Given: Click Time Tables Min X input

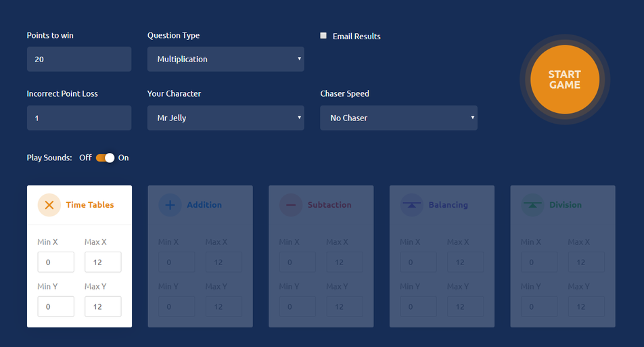Looking at the screenshot, I should pos(55,262).
